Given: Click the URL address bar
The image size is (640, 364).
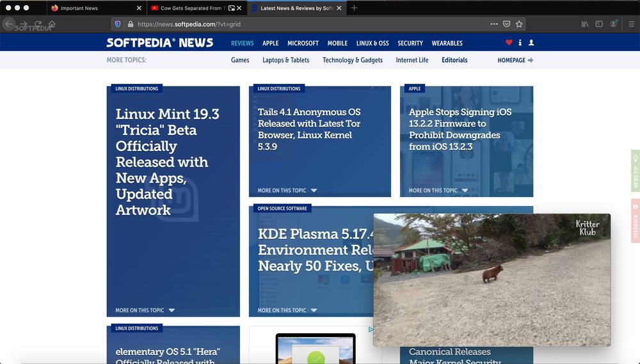Looking at the screenshot, I should [x=307, y=24].
